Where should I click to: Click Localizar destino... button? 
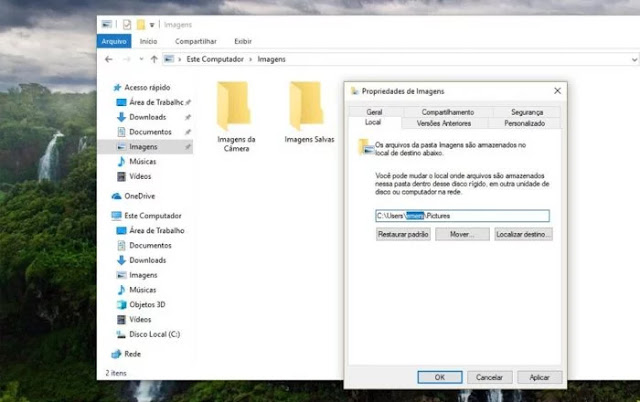[524, 234]
